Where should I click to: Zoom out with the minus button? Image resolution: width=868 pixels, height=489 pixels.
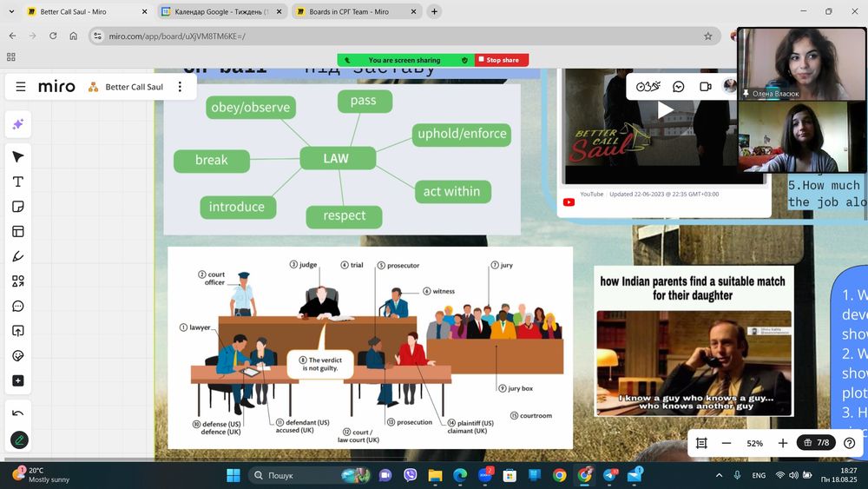coord(727,443)
